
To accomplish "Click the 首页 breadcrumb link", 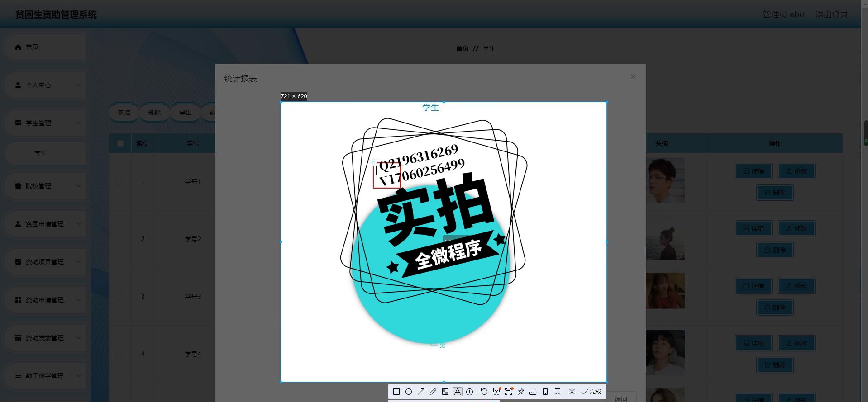I will tap(463, 48).
